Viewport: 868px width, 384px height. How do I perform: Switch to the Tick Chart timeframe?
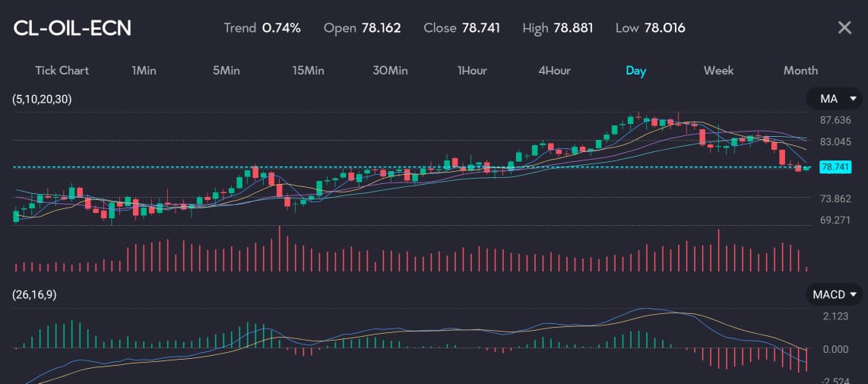pos(62,71)
